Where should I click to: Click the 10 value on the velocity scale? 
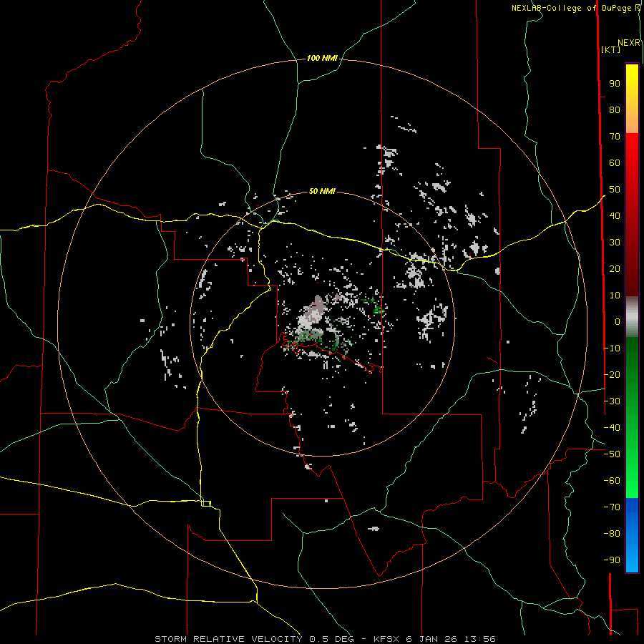[x=615, y=296]
